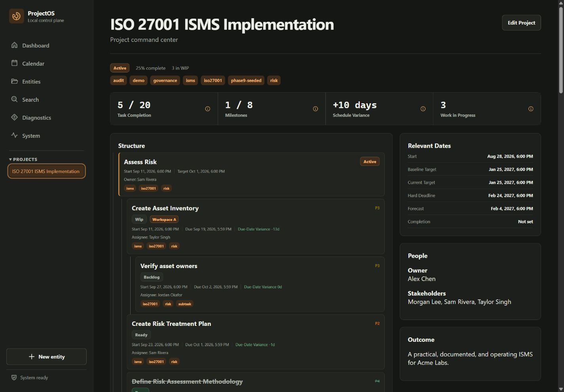Click the Diagnostics diamond icon

click(15, 117)
